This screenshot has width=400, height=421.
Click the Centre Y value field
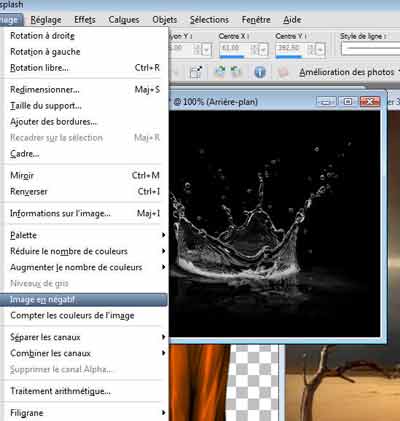tap(290, 49)
